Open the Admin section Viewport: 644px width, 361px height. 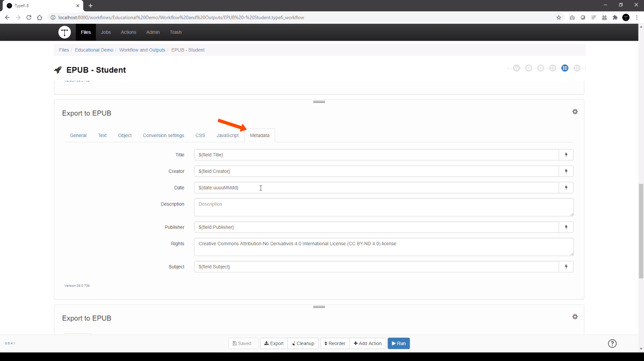tap(153, 32)
